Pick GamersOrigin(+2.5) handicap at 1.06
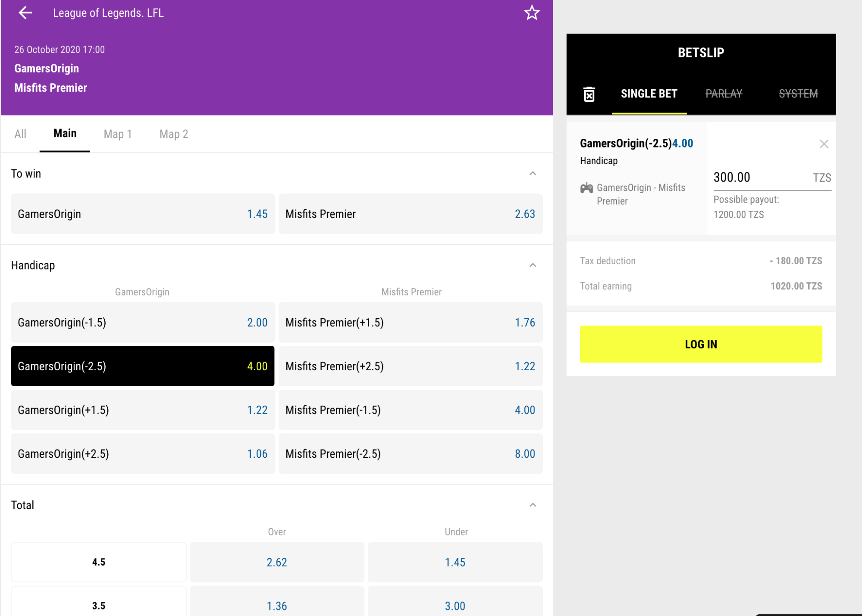Image resolution: width=862 pixels, height=616 pixels. point(143,453)
